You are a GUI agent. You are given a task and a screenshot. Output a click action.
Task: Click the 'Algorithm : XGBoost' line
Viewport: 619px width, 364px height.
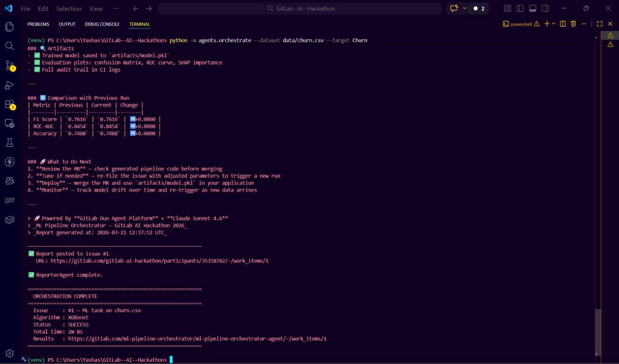tap(61, 318)
